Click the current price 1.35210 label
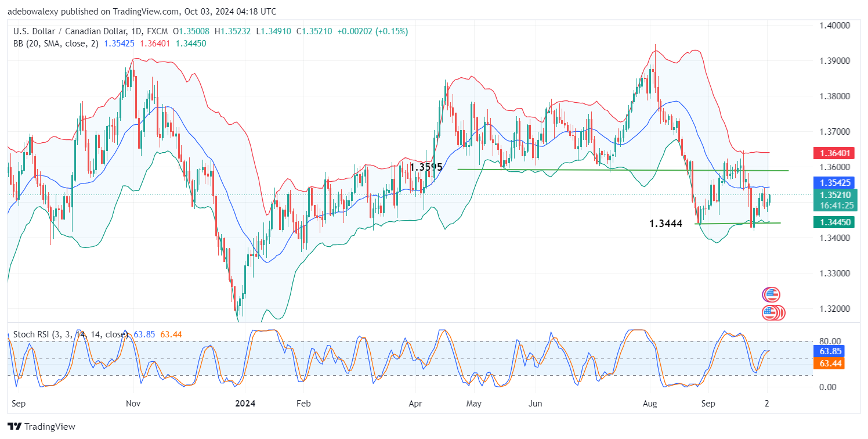This screenshot has width=868, height=439. pos(836,195)
